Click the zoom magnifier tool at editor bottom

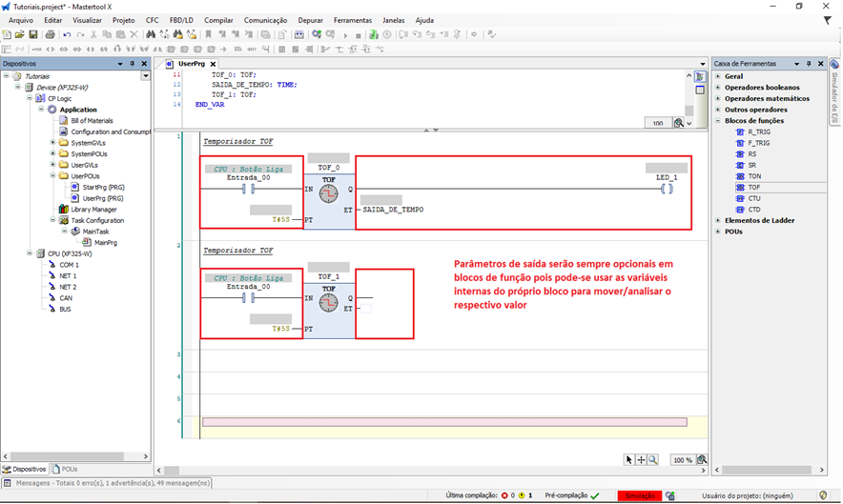pyautogui.click(x=653, y=459)
